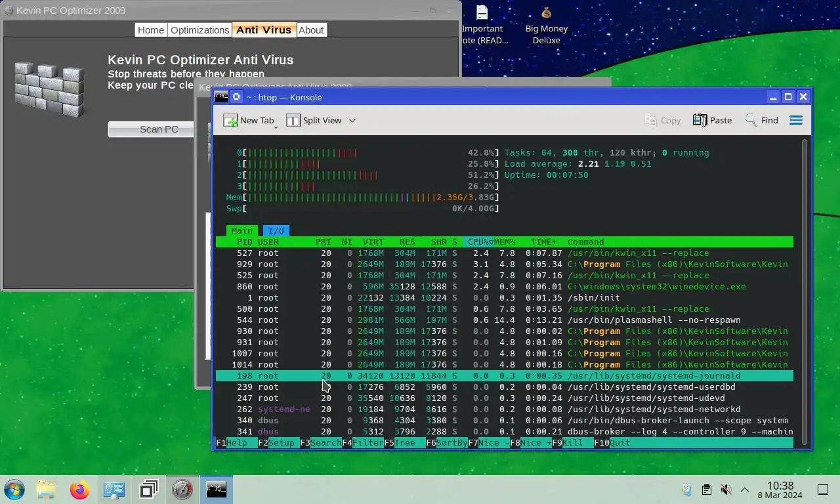Select the winedevice.exe process row
Screen dimensions: 840x504
point(505,286)
